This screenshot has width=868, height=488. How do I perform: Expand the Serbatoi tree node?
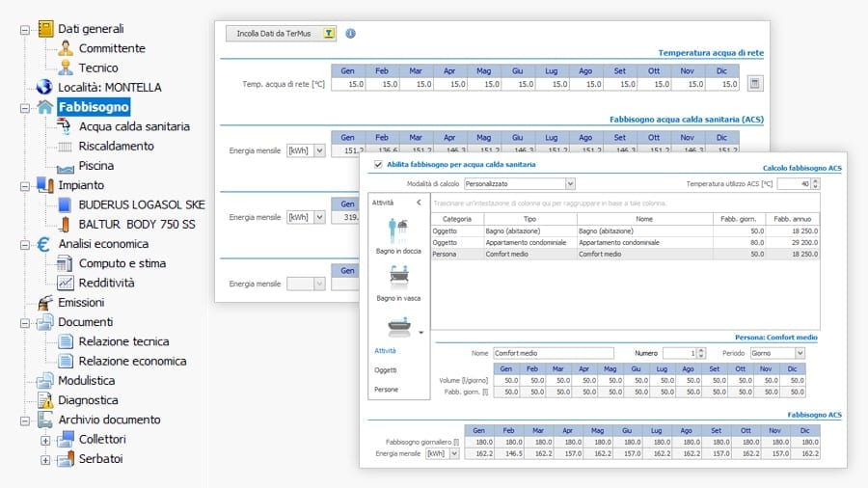(44, 460)
